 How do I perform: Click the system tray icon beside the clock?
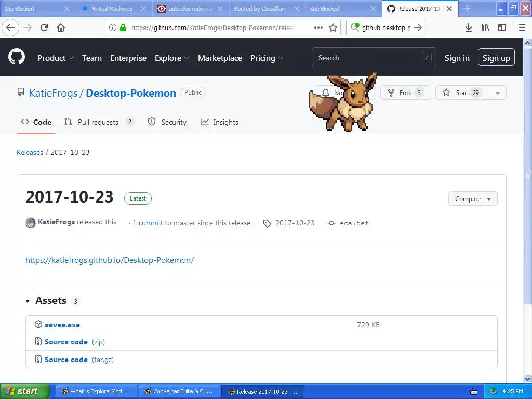pyautogui.click(x=493, y=392)
